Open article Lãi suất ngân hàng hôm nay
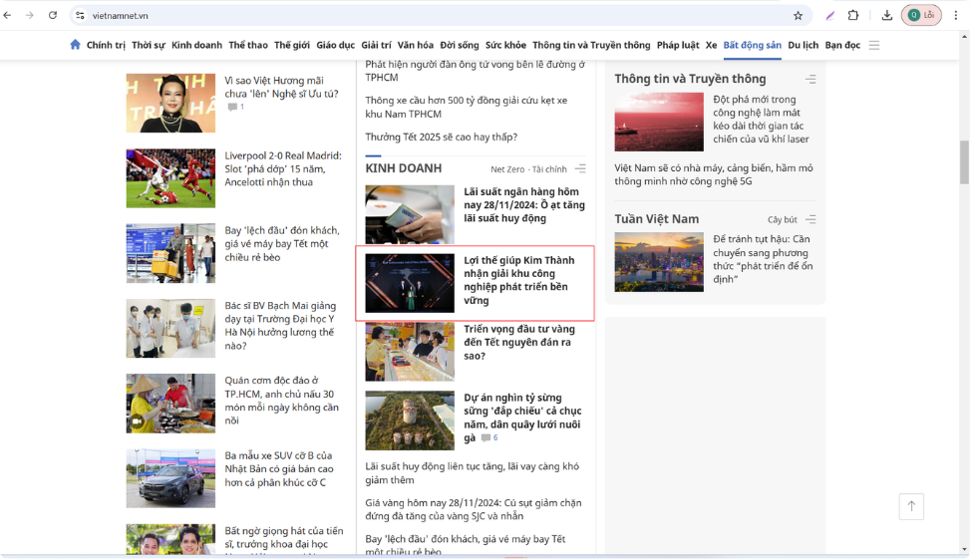 (x=523, y=205)
